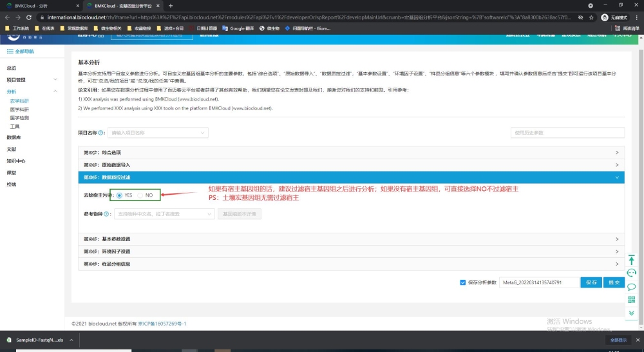Uncheck the 保存分析参数 checkbox
Screen dimensions: 644x352
pos(463,282)
